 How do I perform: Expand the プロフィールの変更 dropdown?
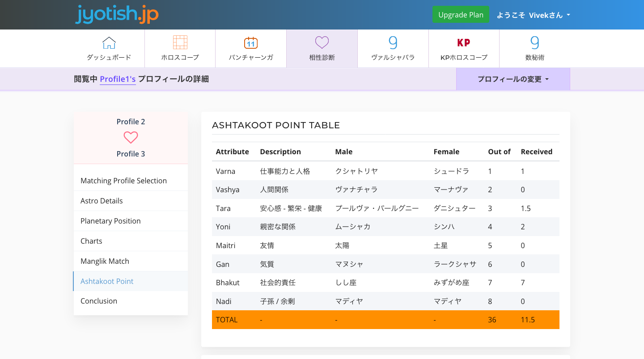point(513,79)
